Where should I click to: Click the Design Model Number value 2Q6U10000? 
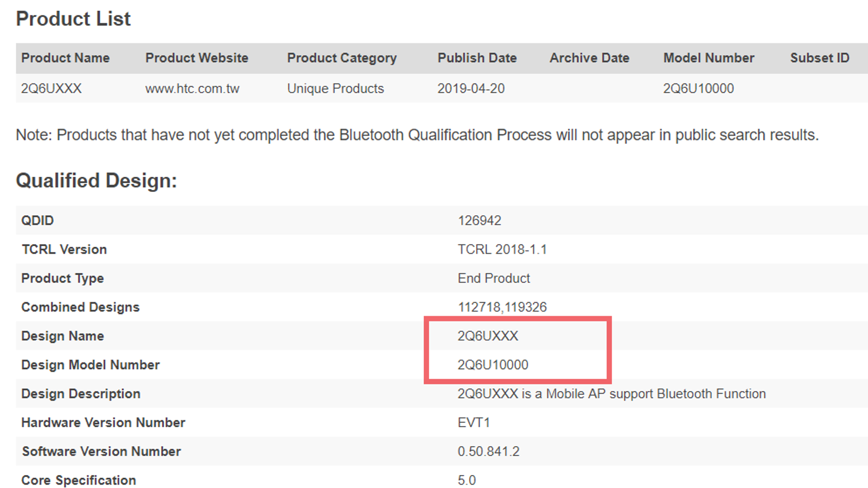coord(493,365)
